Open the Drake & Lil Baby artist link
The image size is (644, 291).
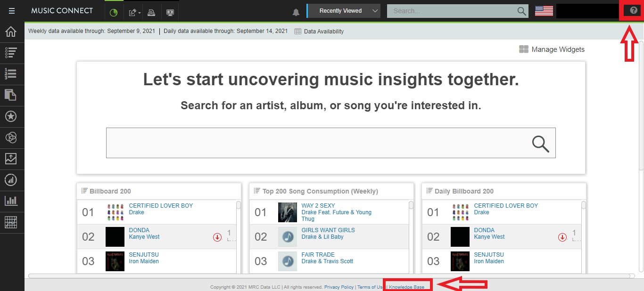coord(322,237)
